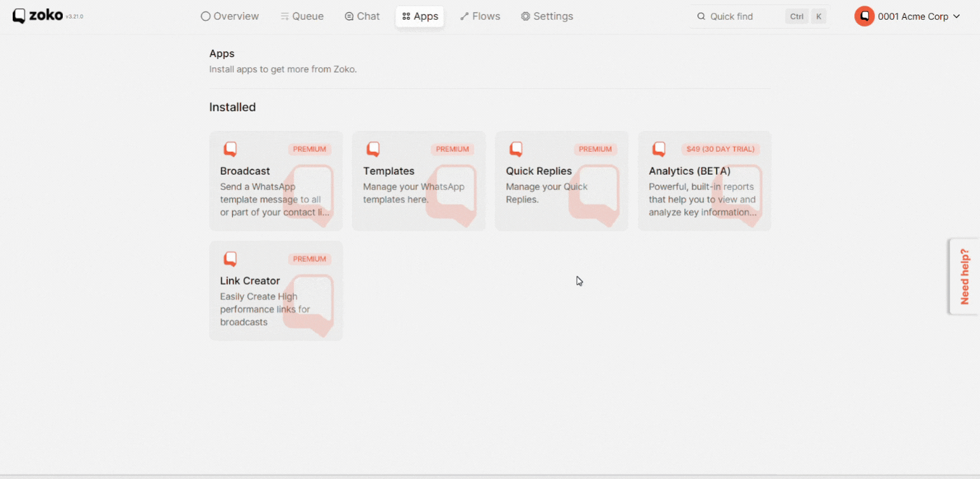Click the Templates card Zoko icon
This screenshot has width=980, height=479.
pyautogui.click(x=373, y=149)
